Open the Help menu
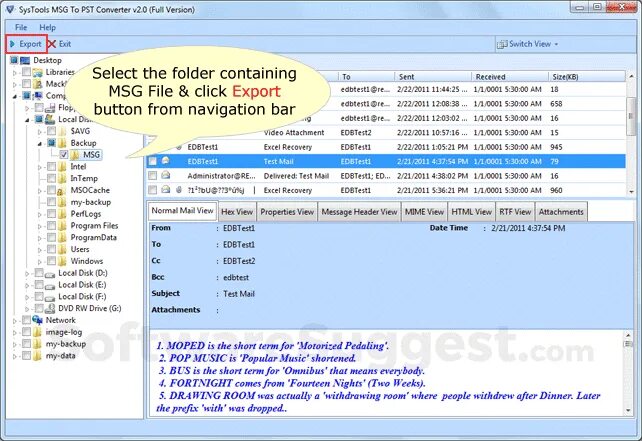The width and height of the screenshot is (642, 441). (x=47, y=27)
